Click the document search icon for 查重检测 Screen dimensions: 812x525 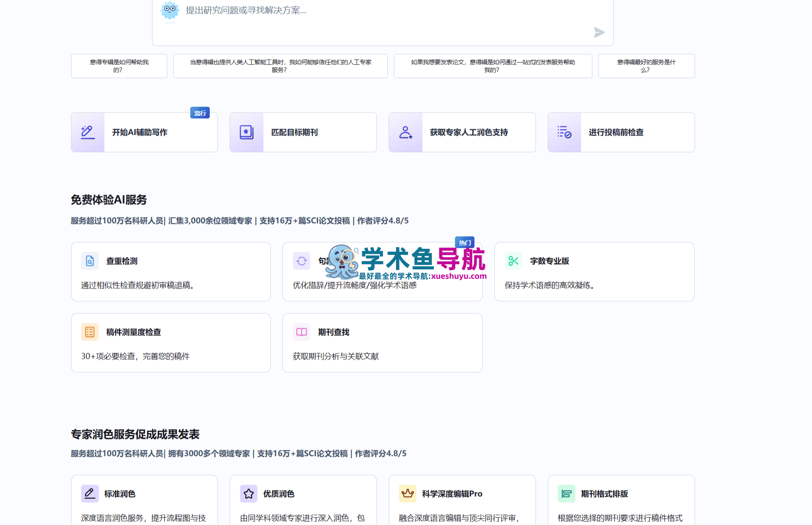point(90,261)
